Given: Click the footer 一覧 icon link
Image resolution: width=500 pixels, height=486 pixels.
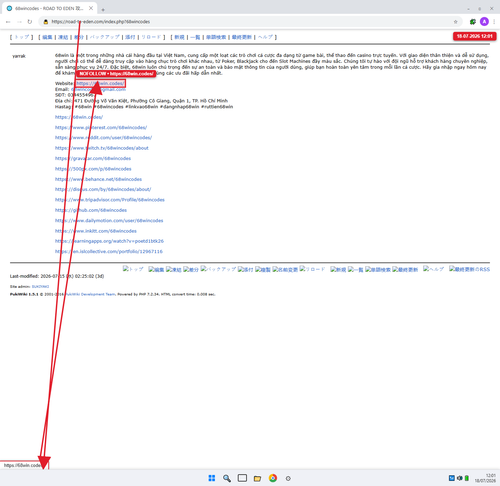Looking at the screenshot, I should 356,269.
